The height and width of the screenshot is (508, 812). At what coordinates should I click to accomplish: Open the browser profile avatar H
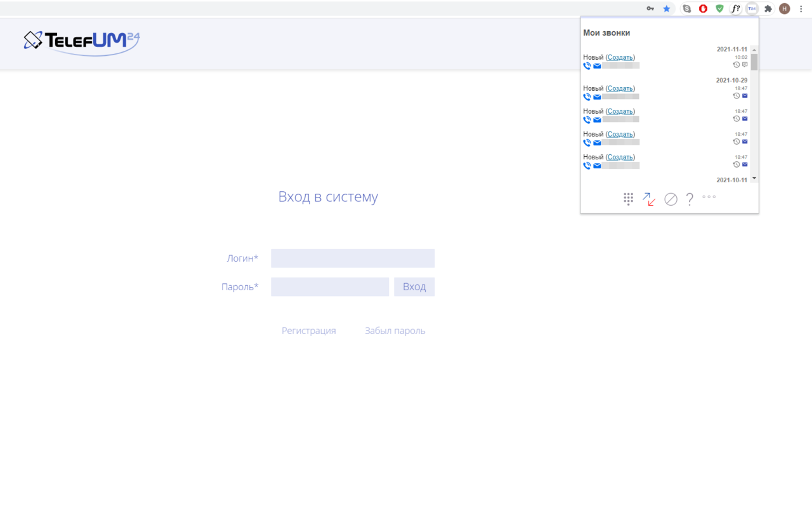coord(785,9)
